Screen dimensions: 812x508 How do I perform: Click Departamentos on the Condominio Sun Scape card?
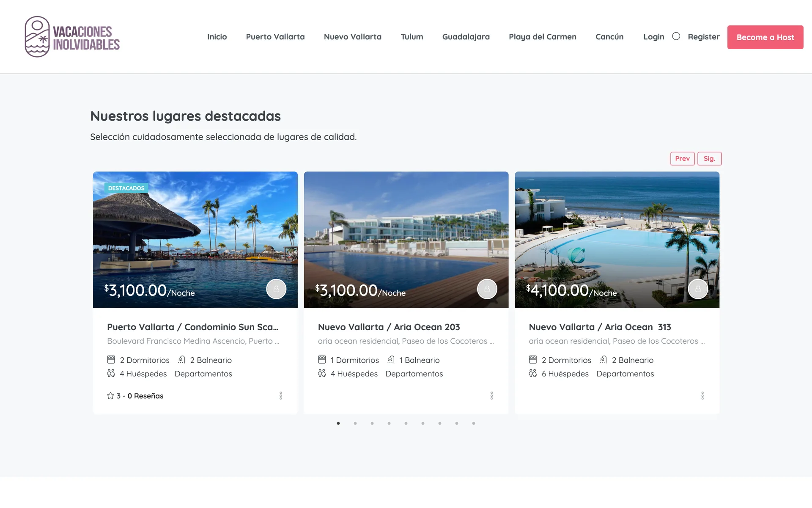pyautogui.click(x=203, y=374)
